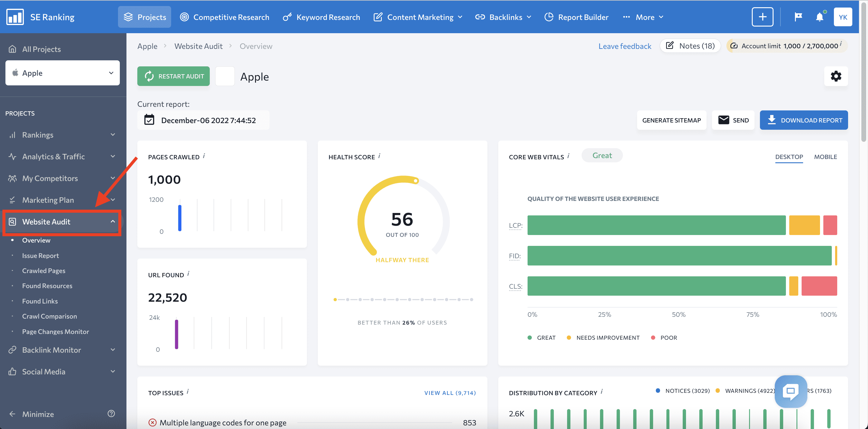The height and width of the screenshot is (429, 868).
Task: Click the Generate Sitemap icon
Action: click(x=672, y=119)
